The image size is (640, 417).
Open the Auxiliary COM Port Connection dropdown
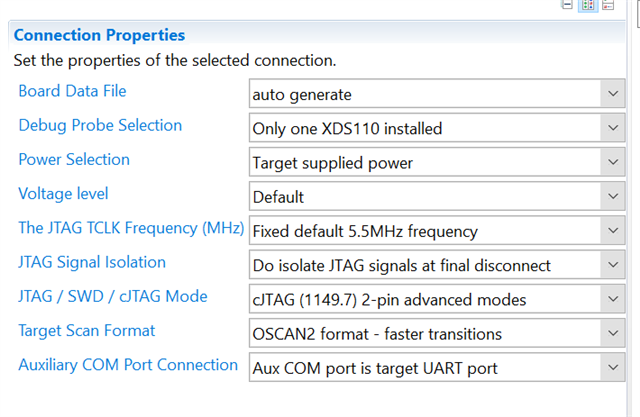[612, 368]
